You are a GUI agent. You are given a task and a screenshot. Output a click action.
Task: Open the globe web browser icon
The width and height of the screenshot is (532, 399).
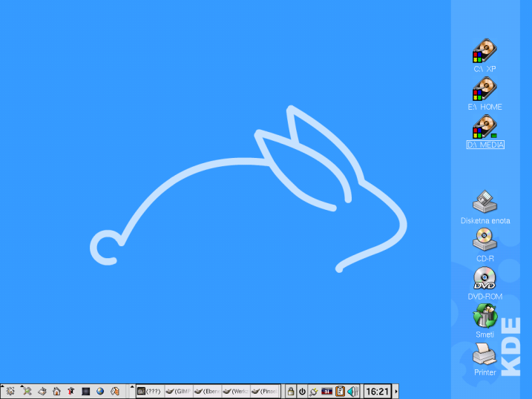click(x=100, y=392)
